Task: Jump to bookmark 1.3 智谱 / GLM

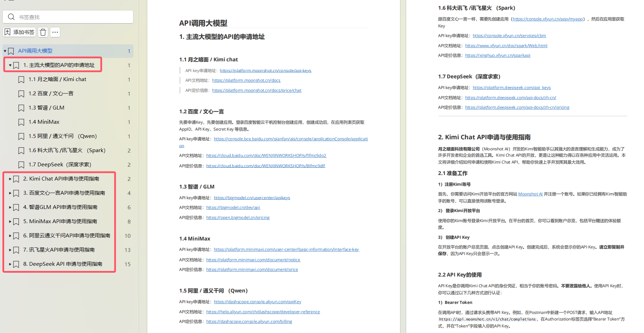Action: pos(46,108)
